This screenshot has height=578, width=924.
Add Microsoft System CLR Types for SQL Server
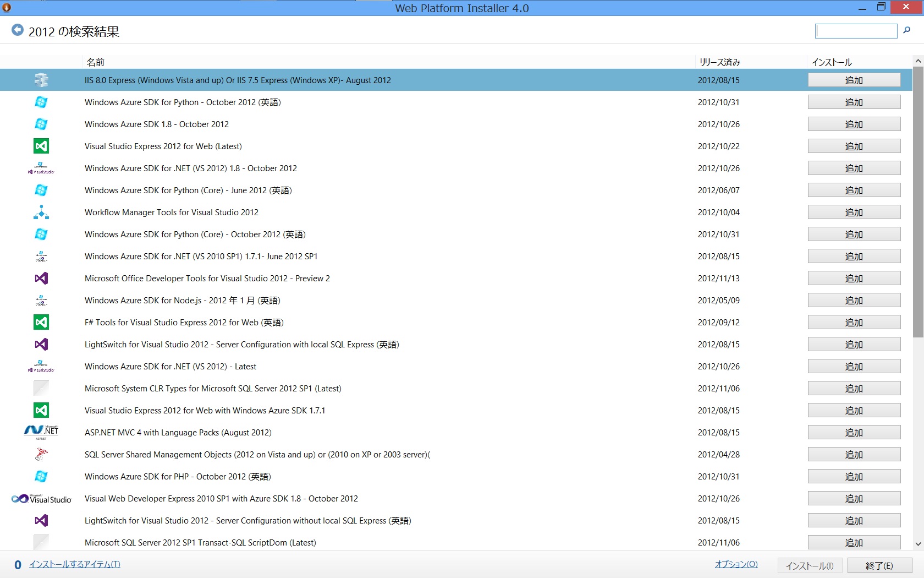[x=854, y=389]
